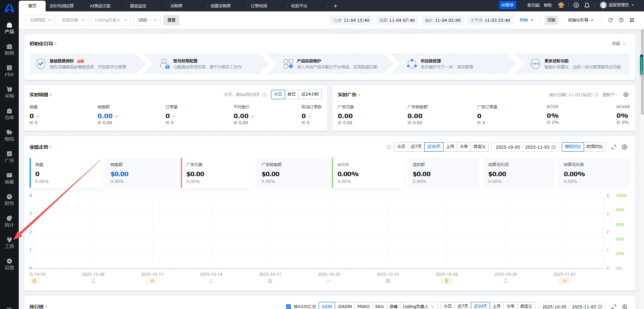Click the 重置 reset button
The height and width of the screenshot is (309, 644).
pos(171,20)
